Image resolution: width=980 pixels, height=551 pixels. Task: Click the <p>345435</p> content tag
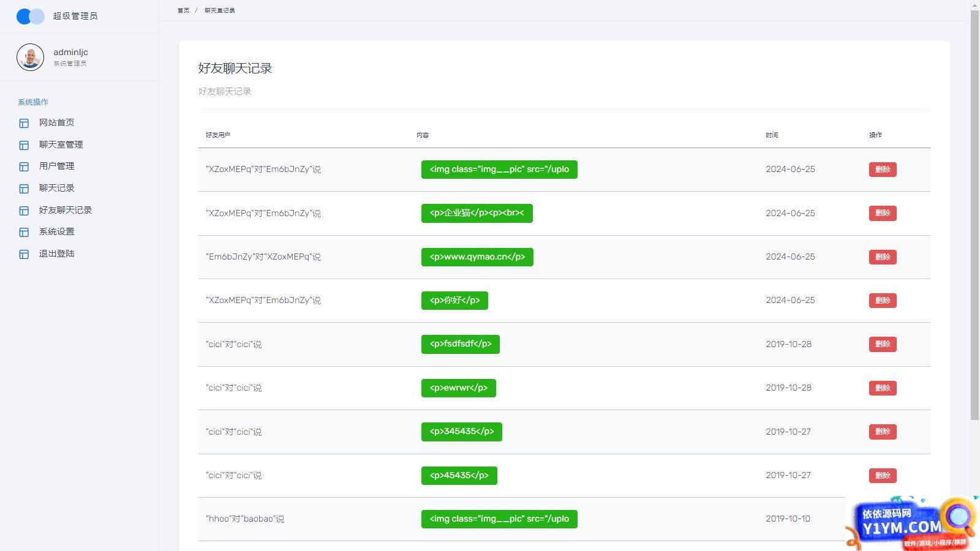coord(462,432)
